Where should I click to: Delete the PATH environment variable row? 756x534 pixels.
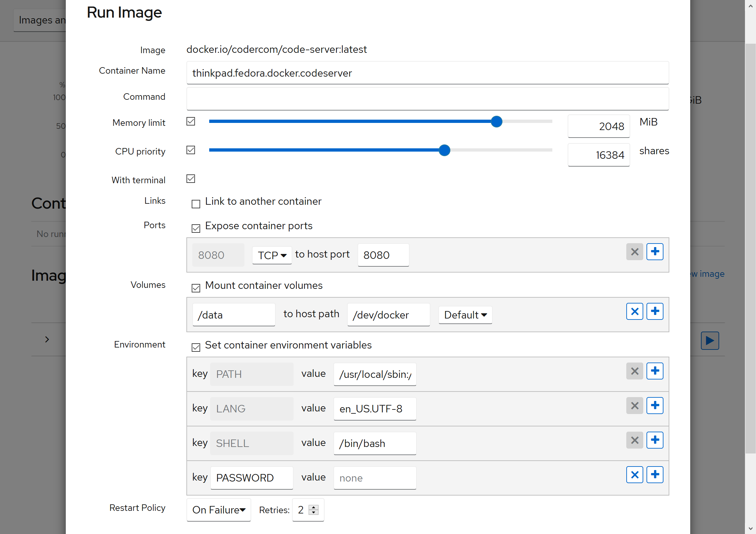635,371
